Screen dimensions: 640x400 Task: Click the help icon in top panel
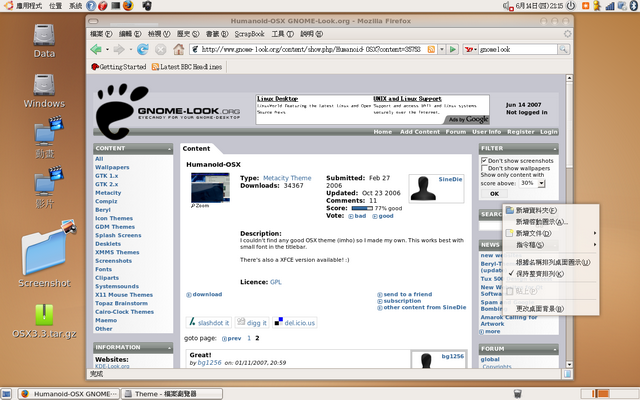[x=91, y=5]
